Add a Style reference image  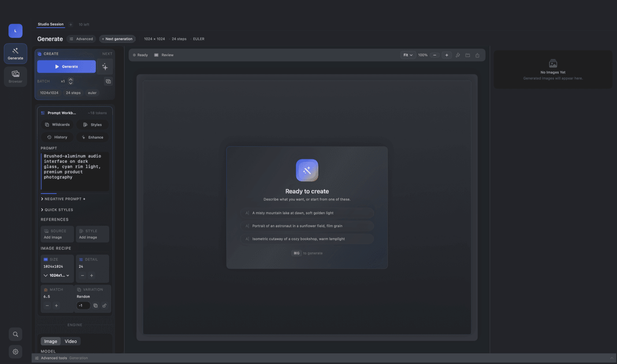(93, 234)
